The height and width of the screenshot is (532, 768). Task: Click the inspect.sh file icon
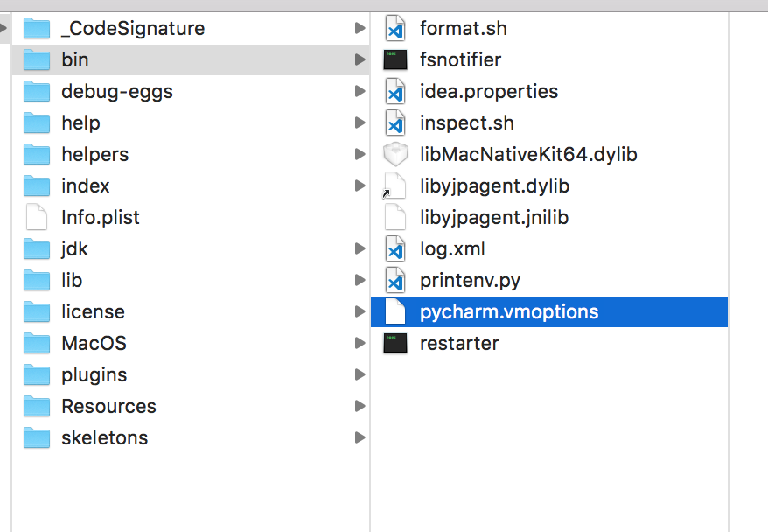[395, 123]
